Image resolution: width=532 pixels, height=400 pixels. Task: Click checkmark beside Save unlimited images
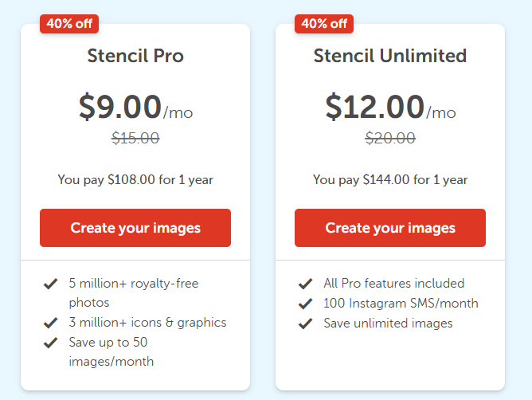(305, 324)
